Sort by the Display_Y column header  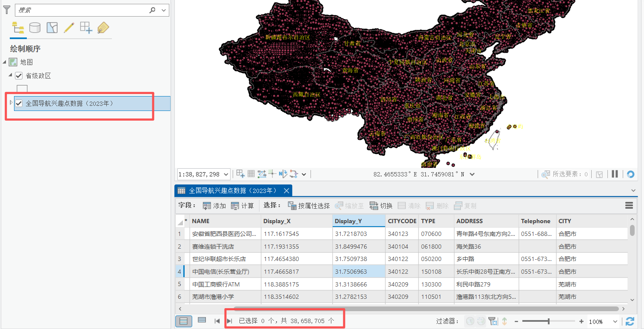point(359,221)
